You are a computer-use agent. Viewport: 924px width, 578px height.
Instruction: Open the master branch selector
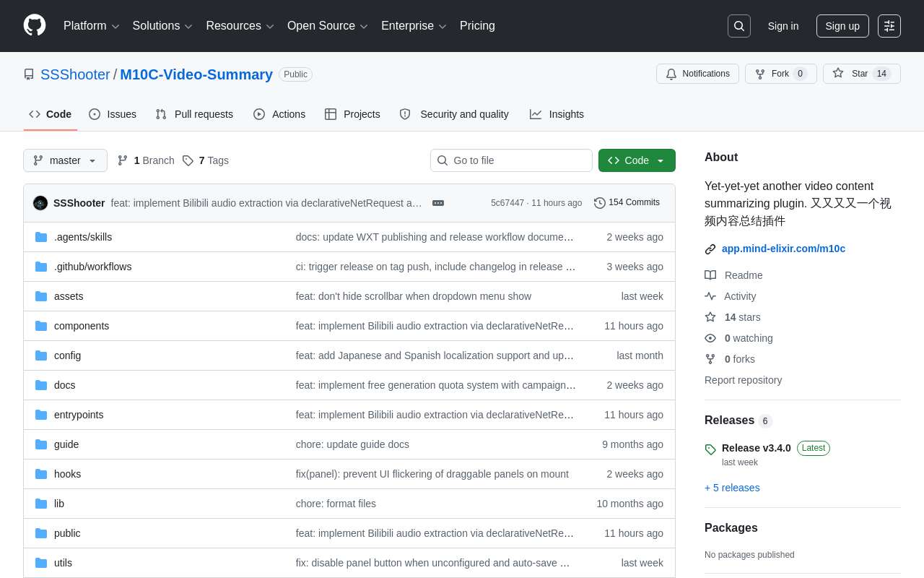[x=65, y=160]
